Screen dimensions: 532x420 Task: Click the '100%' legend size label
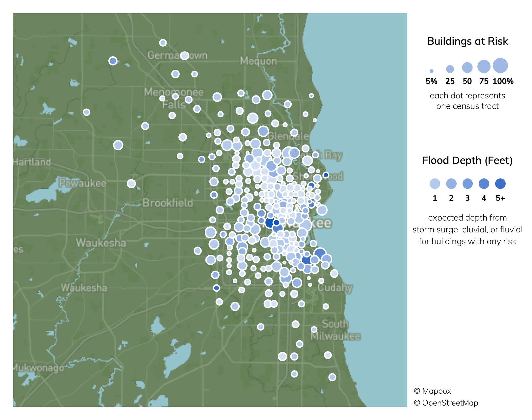[503, 81]
